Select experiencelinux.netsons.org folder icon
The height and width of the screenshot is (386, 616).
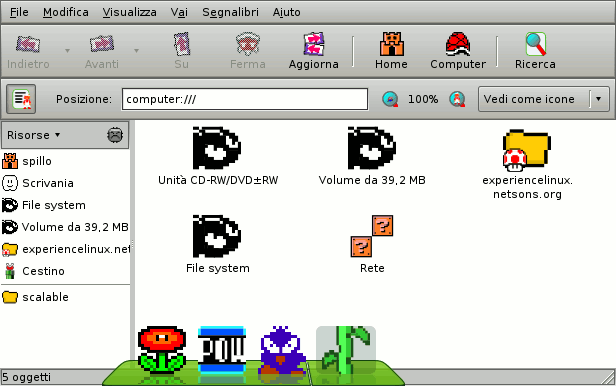pyautogui.click(x=527, y=150)
